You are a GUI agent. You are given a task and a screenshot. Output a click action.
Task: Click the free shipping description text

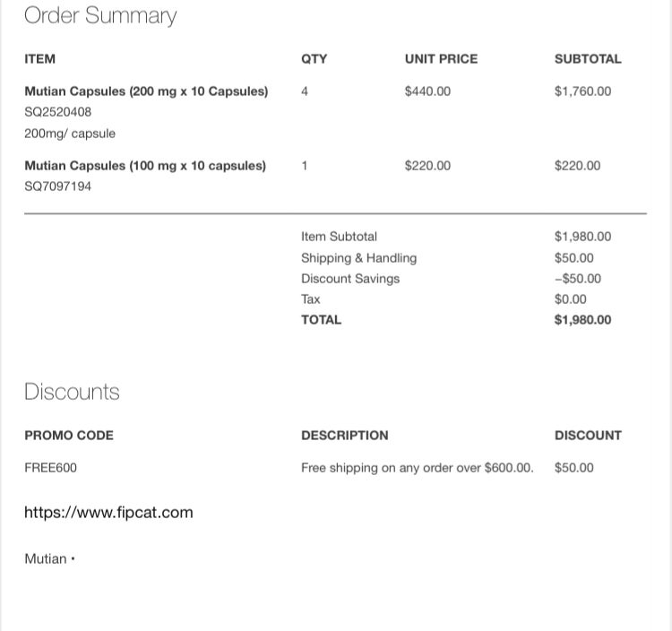point(417,468)
